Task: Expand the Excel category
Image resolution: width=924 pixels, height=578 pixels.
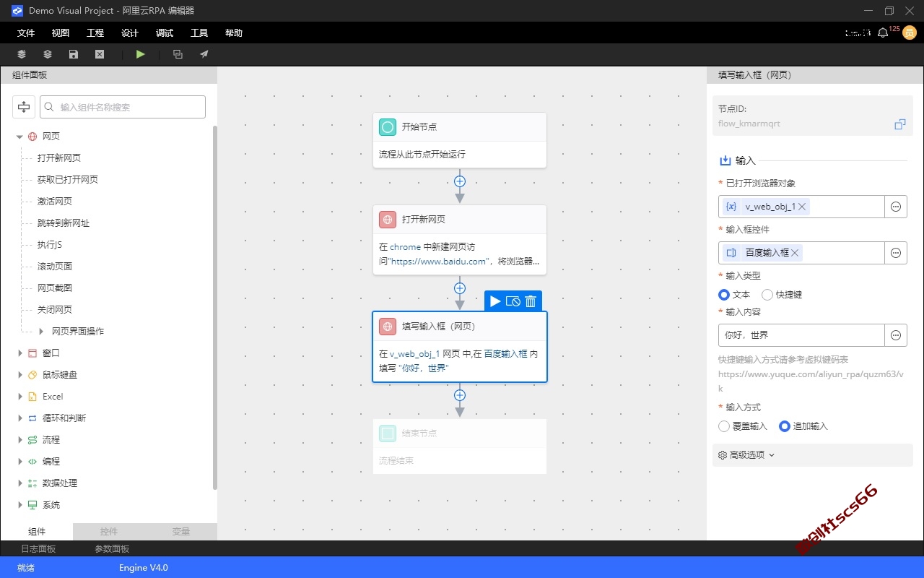Action: click(19, 397)
